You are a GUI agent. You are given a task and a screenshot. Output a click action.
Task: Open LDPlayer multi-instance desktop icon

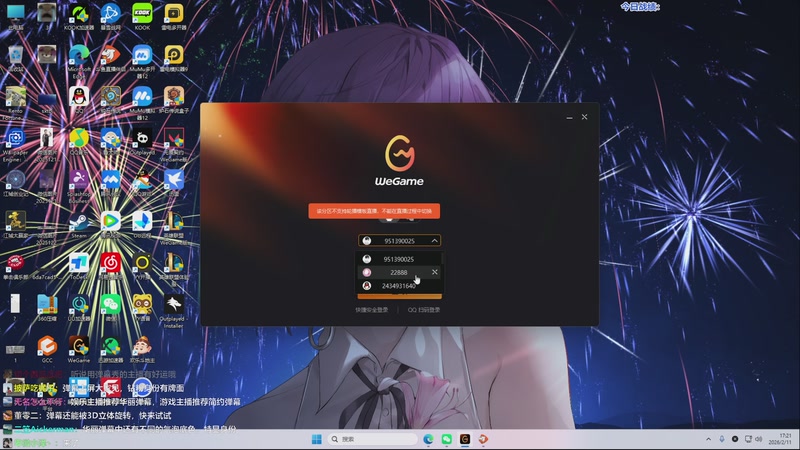click(x=174, y=17)
